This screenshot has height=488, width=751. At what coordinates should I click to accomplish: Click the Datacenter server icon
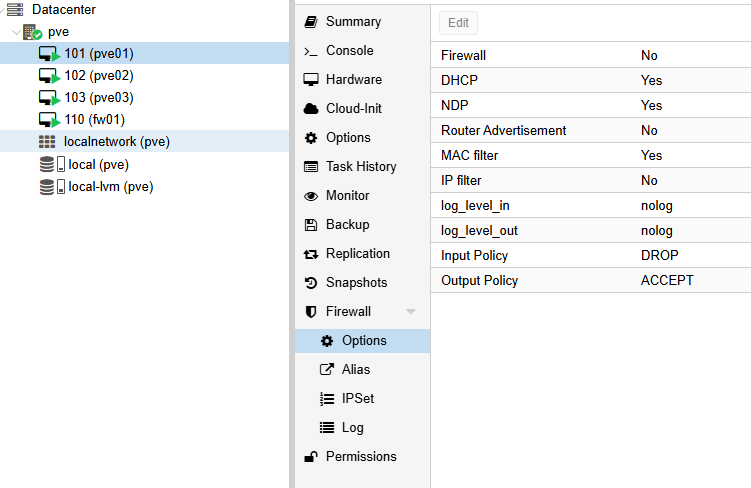click(x=15, y=9)
